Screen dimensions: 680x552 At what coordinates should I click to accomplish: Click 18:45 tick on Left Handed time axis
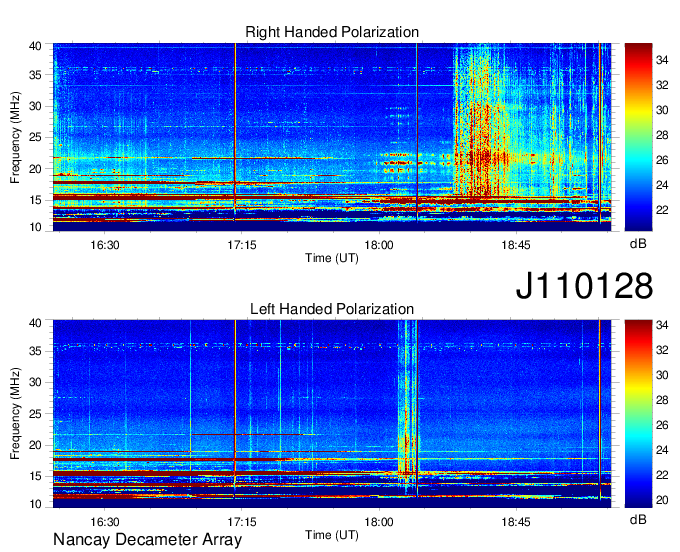coord(516,522)
